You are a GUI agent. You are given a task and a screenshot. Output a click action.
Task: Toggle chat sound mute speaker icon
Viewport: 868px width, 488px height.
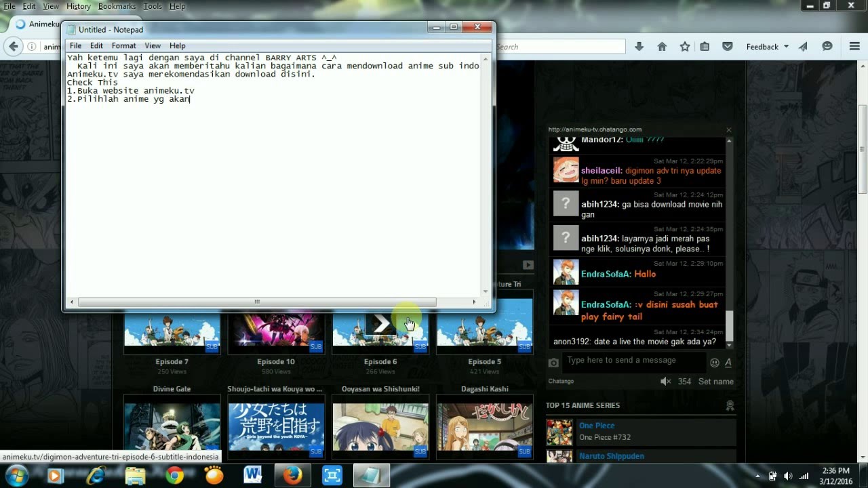[666, 382]
